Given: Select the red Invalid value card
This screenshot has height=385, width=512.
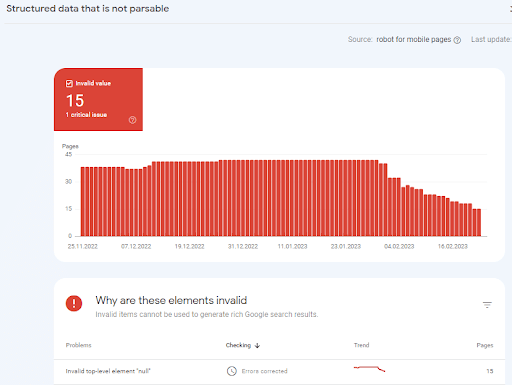Looking at the screenshot, I should [98, 99].
